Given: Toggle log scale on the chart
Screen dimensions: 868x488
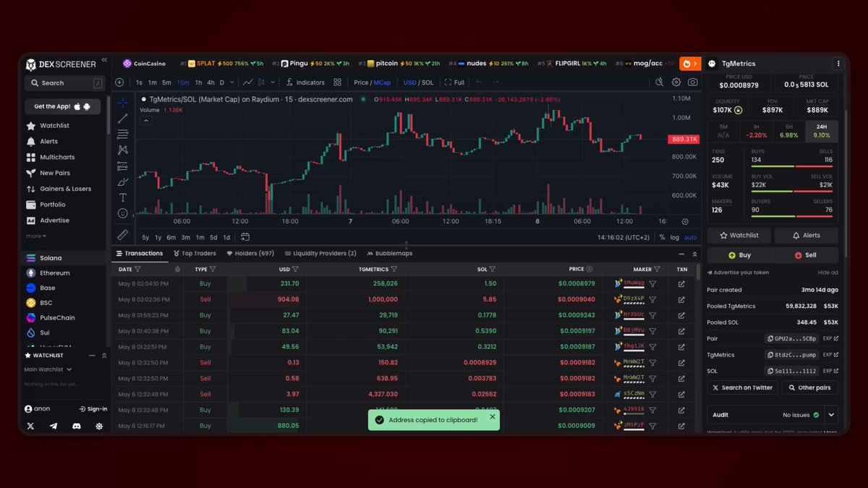Looking at the screenshot, I should pyautogui.click(x=675, y=237).
